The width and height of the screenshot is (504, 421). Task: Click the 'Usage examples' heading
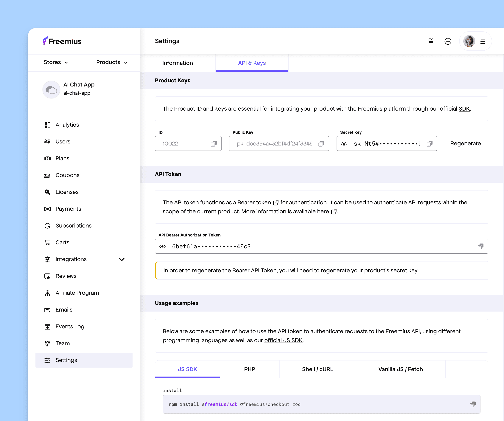(x=177, y=303)
